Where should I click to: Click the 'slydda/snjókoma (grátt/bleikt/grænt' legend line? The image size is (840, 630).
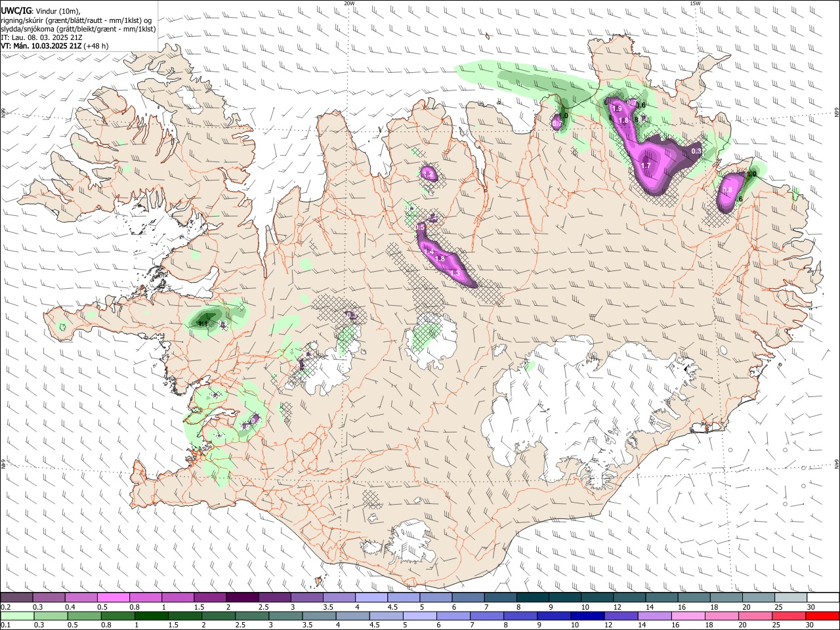click(x=78, y=29)
